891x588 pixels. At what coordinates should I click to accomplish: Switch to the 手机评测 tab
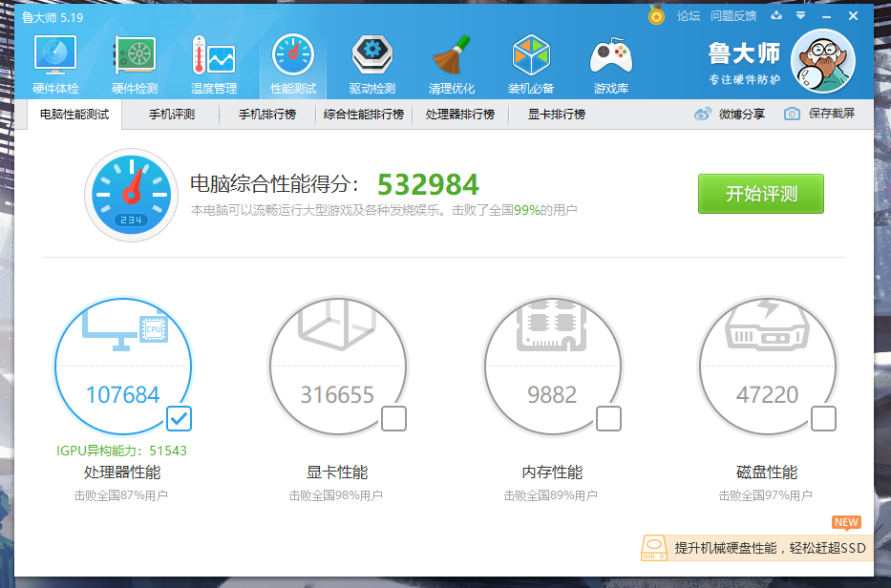[172, 115]
